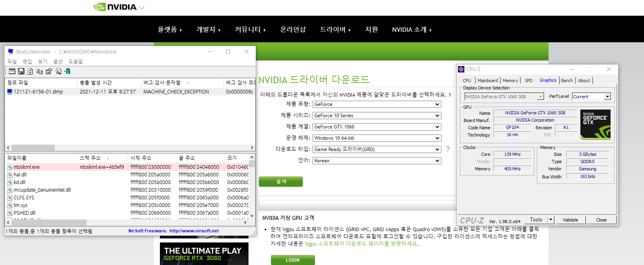Click the CLFS.SYS file icon

pos(10,197)
